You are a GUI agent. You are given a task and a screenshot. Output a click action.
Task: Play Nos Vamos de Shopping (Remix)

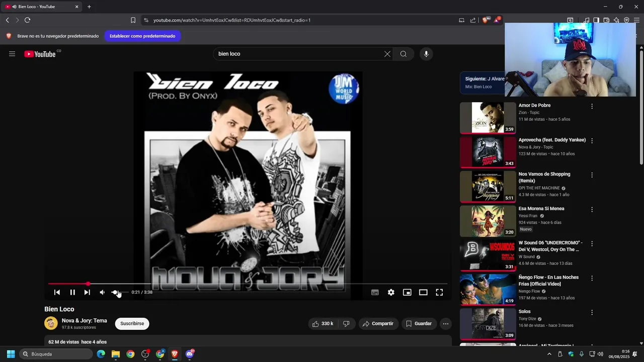[488, 187]
